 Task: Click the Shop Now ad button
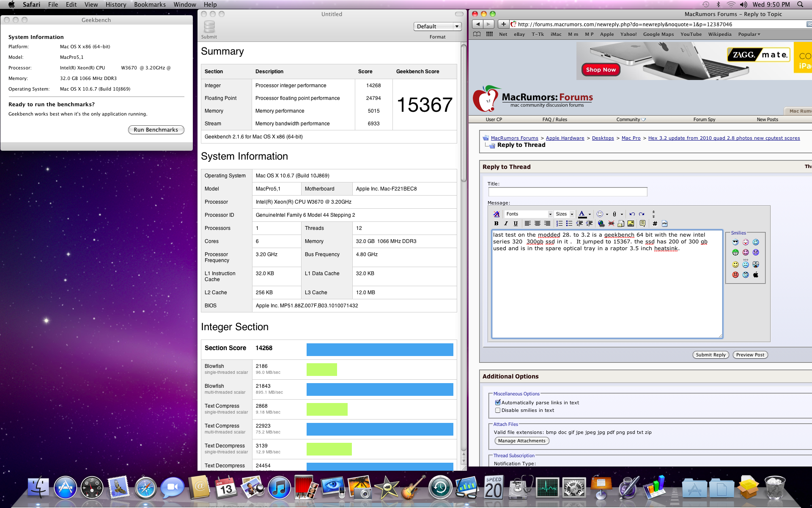(601, 70)
